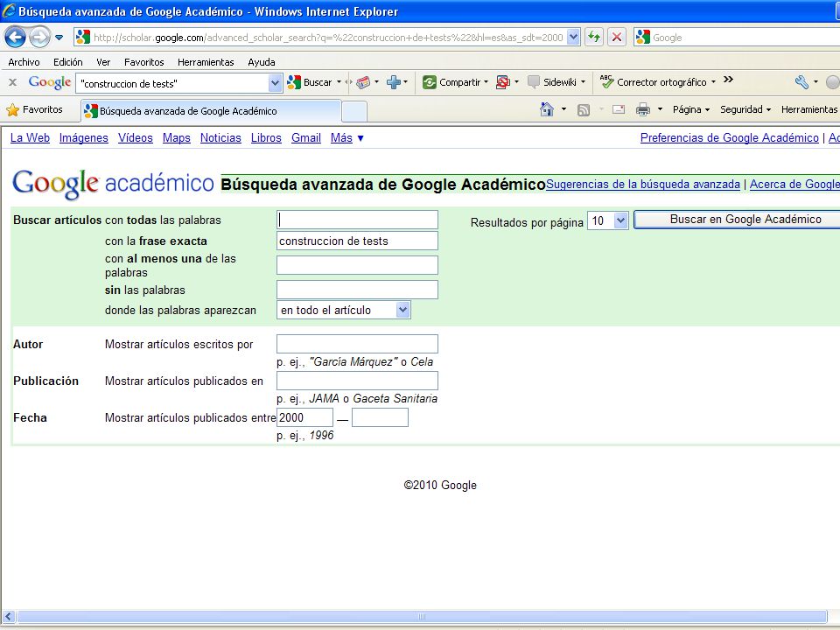Open the Herramientas menu in menu bar
The width and height of the screenshot is (840, 630).
[206, 62]
